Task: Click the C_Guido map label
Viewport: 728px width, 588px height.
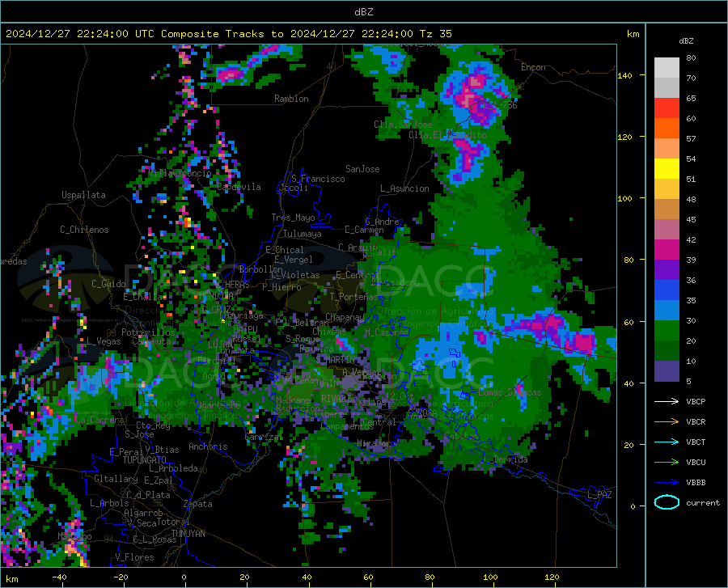Action: [108, 284]
